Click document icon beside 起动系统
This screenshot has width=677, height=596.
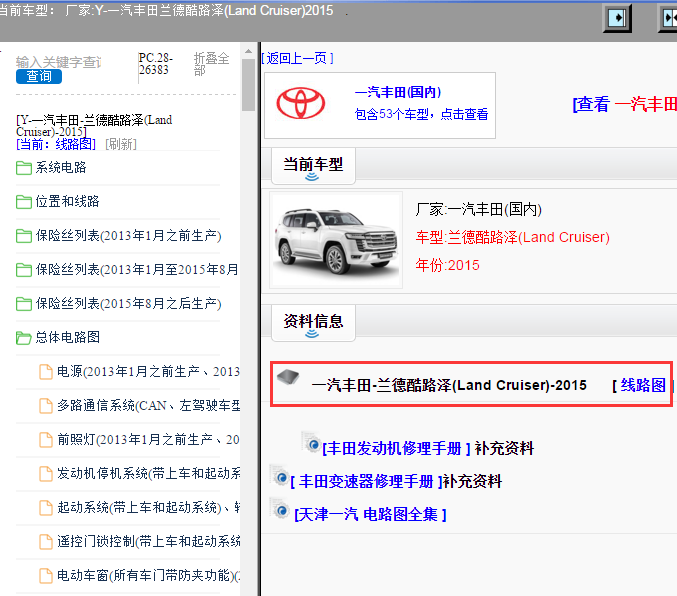46,508
